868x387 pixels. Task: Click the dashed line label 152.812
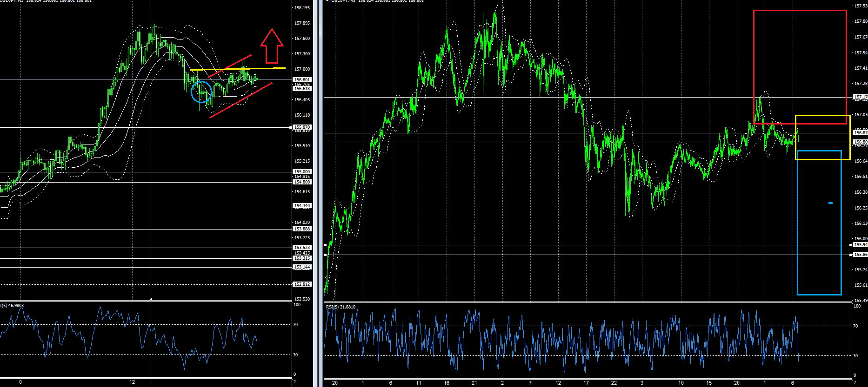point(302,284)
